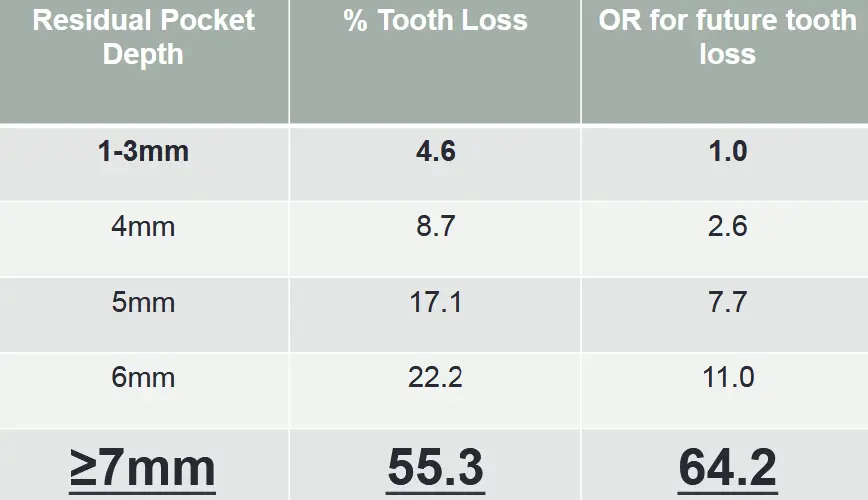Click the 11.0 odds ratio cell

click(x=728, y=377)
